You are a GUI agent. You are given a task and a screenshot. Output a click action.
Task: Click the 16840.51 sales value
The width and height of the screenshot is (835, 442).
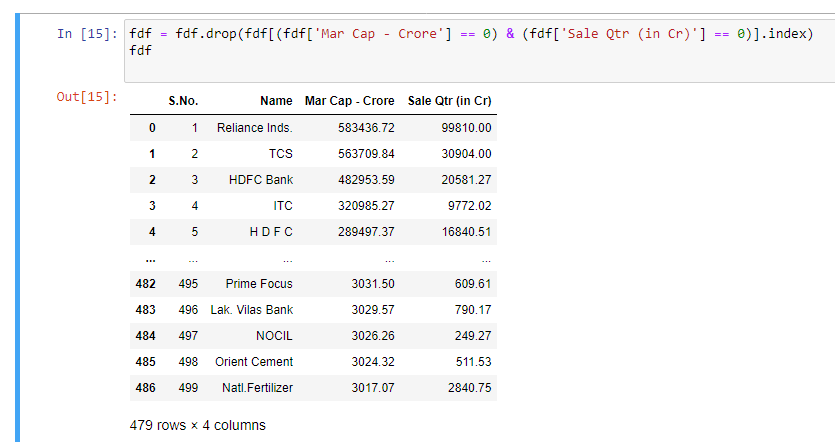[466, 232]
